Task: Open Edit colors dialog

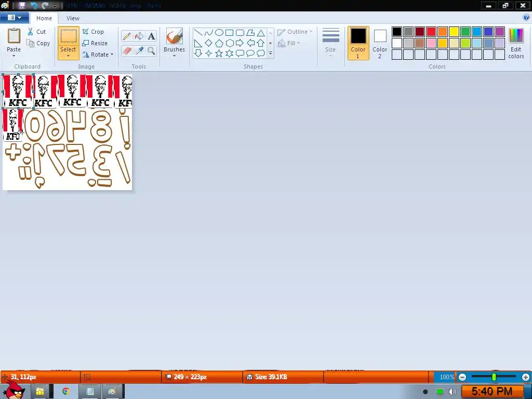Action: pyautogui.click(x=516, y=44)
